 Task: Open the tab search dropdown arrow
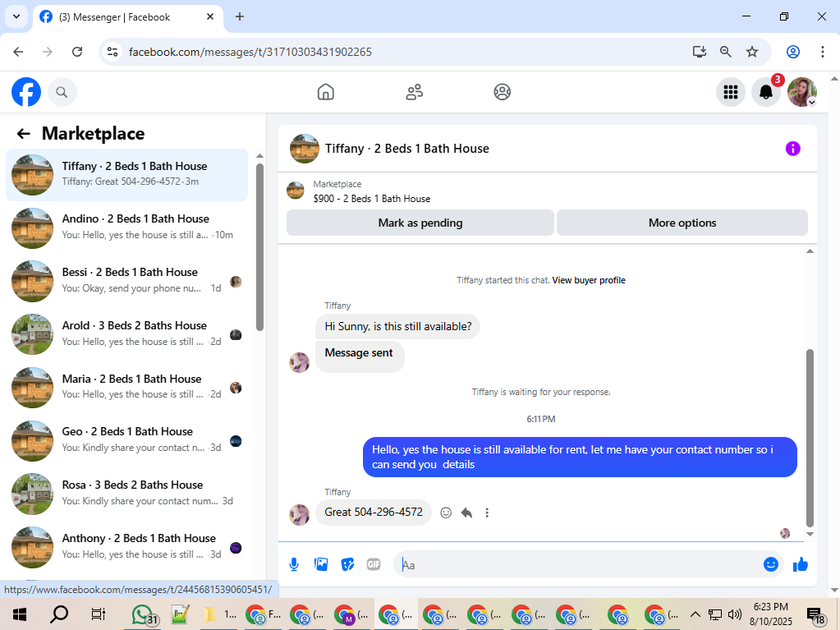point(16,16)
